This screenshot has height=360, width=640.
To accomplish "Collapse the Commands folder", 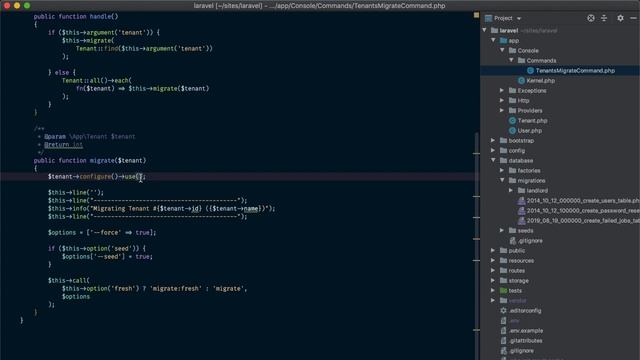I will (x=511, y=60).
